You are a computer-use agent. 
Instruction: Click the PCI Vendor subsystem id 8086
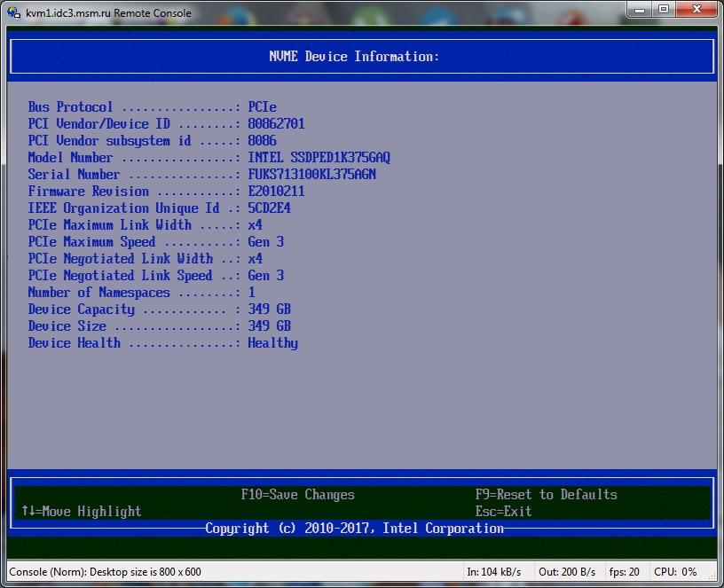[262, 141]
